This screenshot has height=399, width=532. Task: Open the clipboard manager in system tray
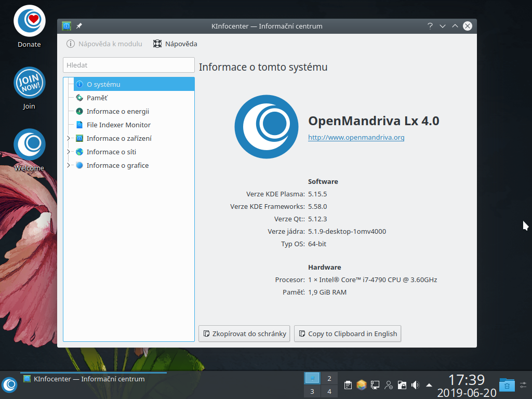click(x=348, y=385)
